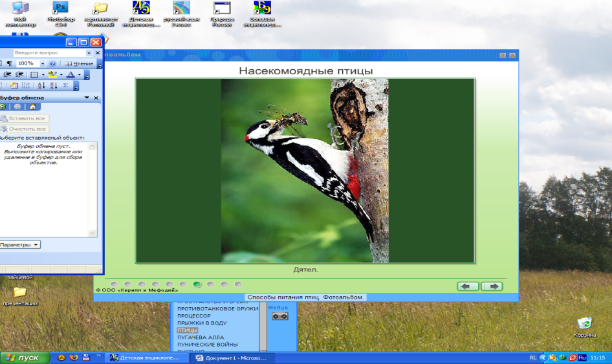Click the Медиа cassette icon in encyclopedia

tap(280, 316)
